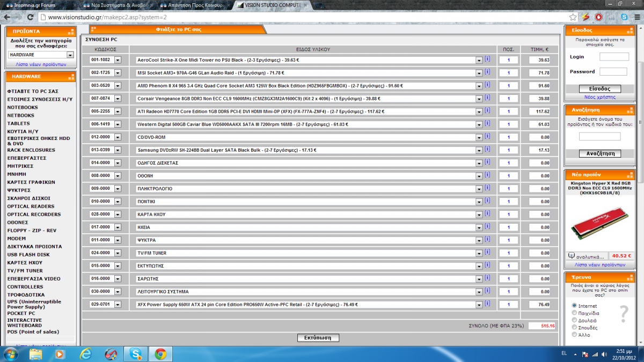The image size is (644, 362).
Task: Open info [i] for Western Digital 500GB
Action: (487, 123)
